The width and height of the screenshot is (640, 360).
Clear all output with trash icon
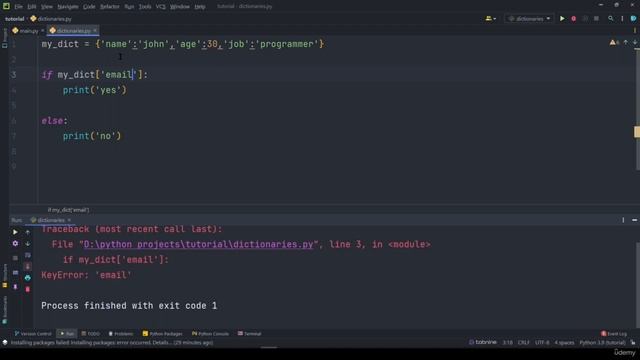(28, 289)
